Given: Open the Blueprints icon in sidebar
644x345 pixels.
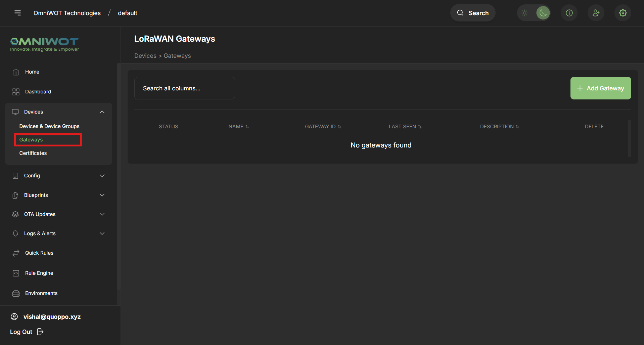Looking at the screenshot, I should point(16,195).
